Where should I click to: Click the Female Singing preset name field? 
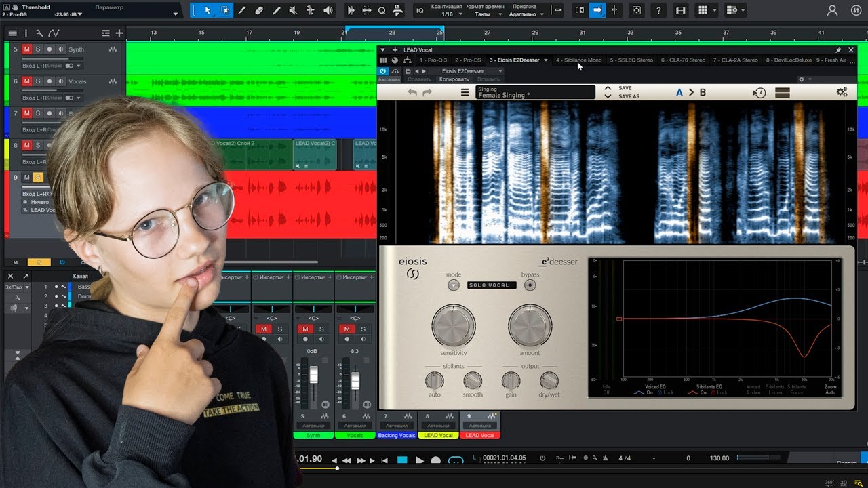point(536,92)
